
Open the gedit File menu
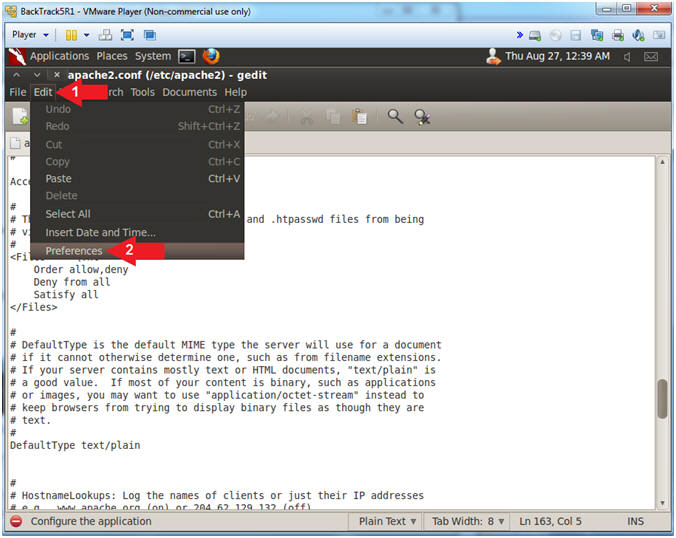pos(18,92)
